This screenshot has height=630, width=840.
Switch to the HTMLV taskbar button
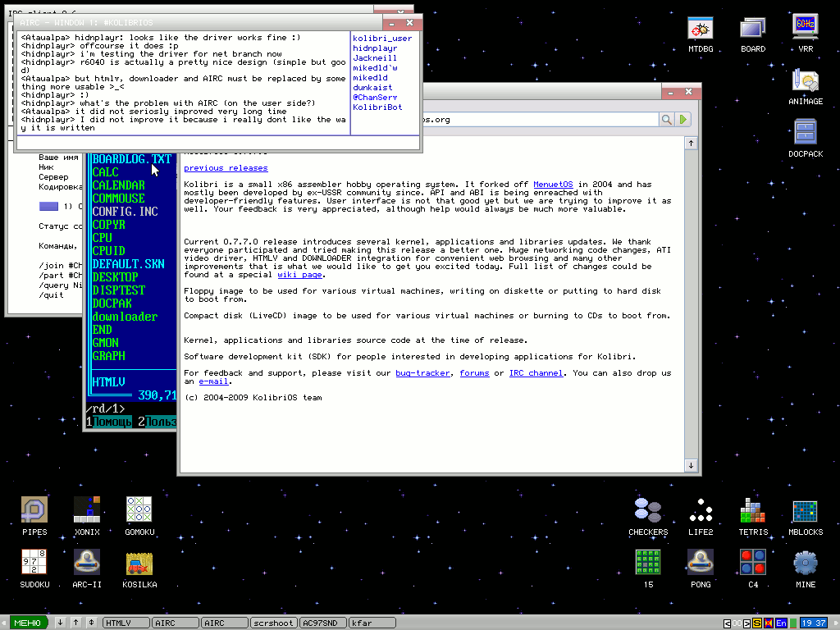pos(126,623)
